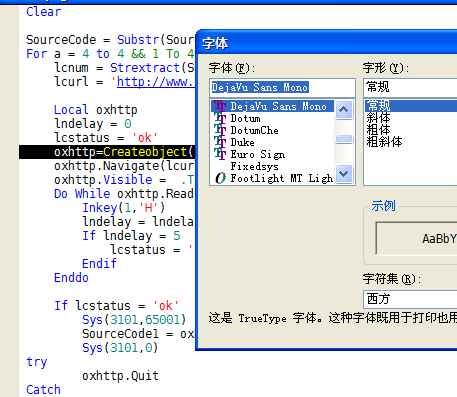Click the Catch keyword in code
The height and width of the screenshot is (397, 457).
click(x=43, y=390)
